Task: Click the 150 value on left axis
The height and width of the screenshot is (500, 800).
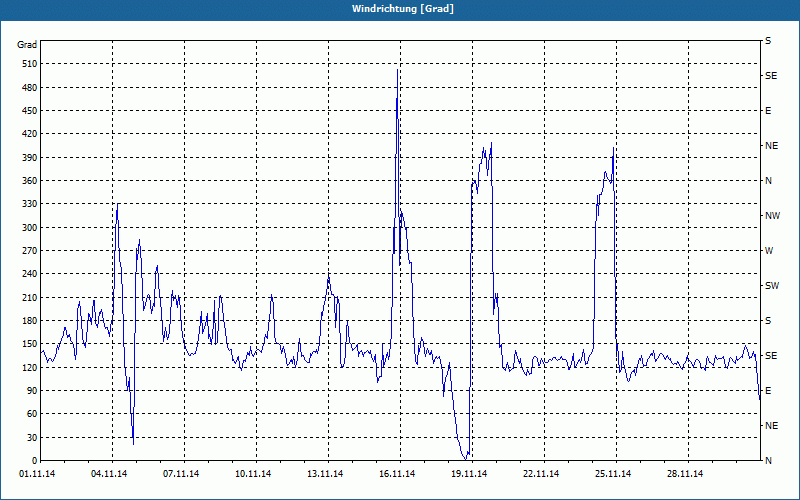Action: pyautogui.click(x=31, y=344)
